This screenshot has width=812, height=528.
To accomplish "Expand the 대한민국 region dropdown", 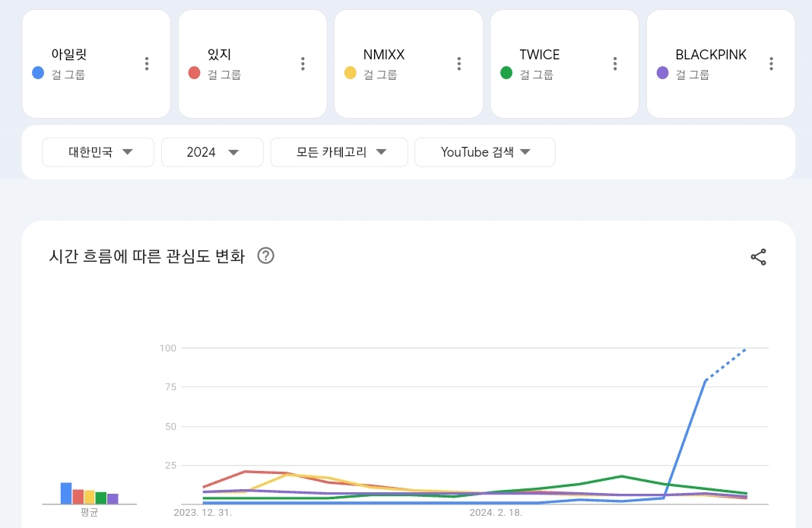I will (98, 152).
